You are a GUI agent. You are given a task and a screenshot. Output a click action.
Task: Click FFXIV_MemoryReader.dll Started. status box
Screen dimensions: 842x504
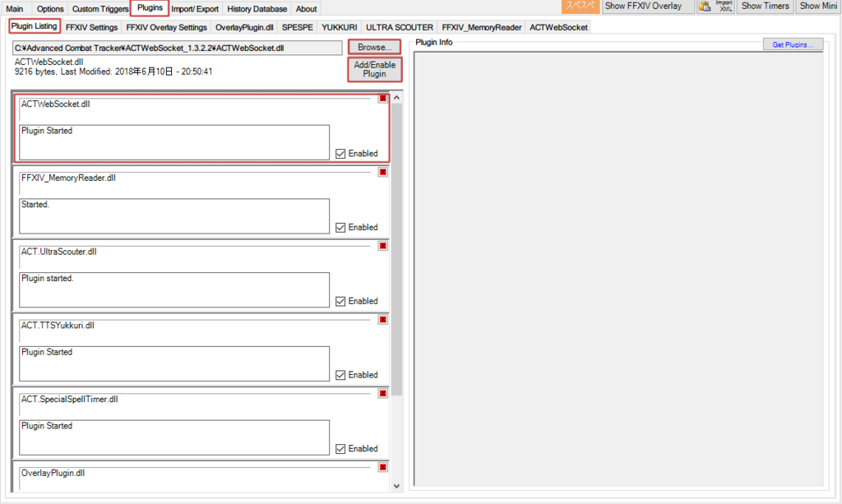[x=174, y=216]
